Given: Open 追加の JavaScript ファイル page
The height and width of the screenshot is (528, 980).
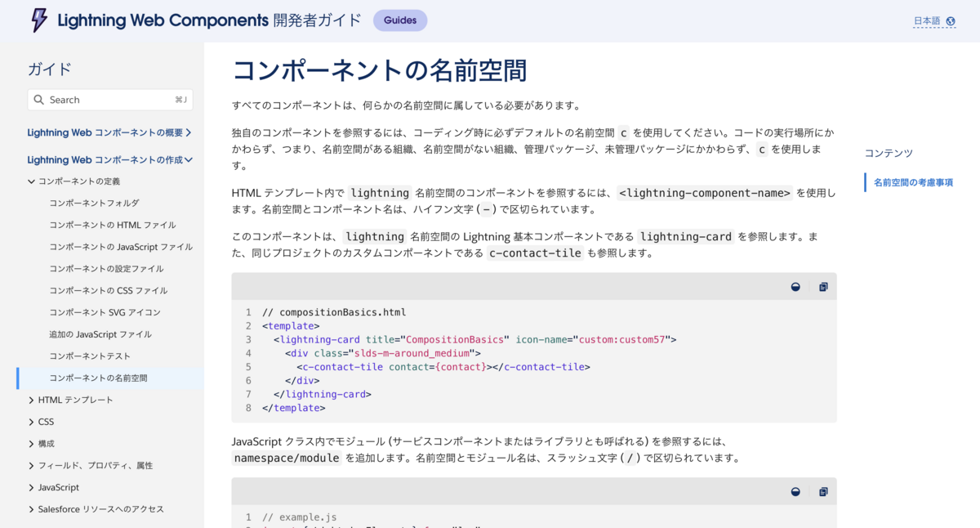Looking at the screenshot, I should click(x=100, y=334).
